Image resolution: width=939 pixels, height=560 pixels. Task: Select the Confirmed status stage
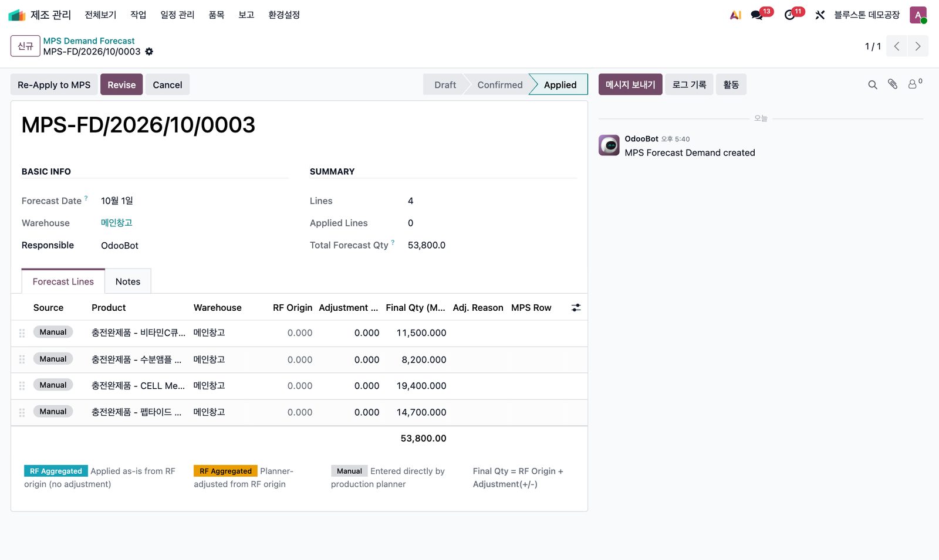tap(499, 84)
